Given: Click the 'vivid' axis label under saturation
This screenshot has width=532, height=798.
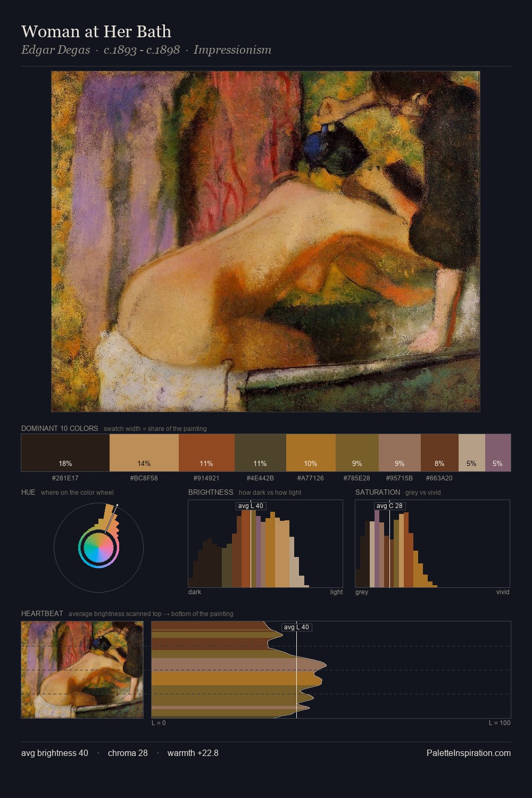Looking at the screenshot, I should pos(503,592).
